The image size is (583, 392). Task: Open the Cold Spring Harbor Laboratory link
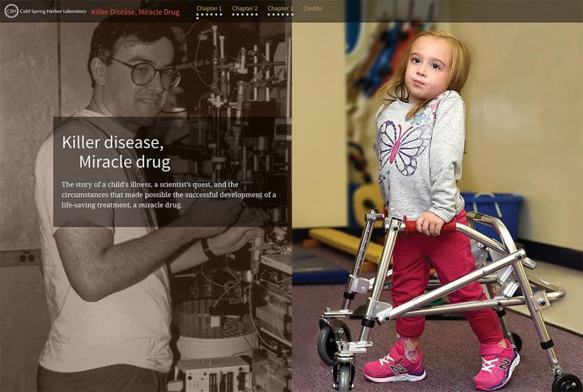tap(53, 12)
